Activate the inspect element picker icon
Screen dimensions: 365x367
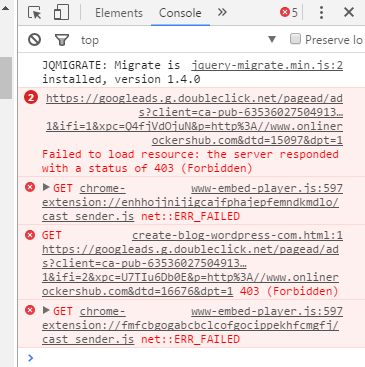tap(35, 13)
